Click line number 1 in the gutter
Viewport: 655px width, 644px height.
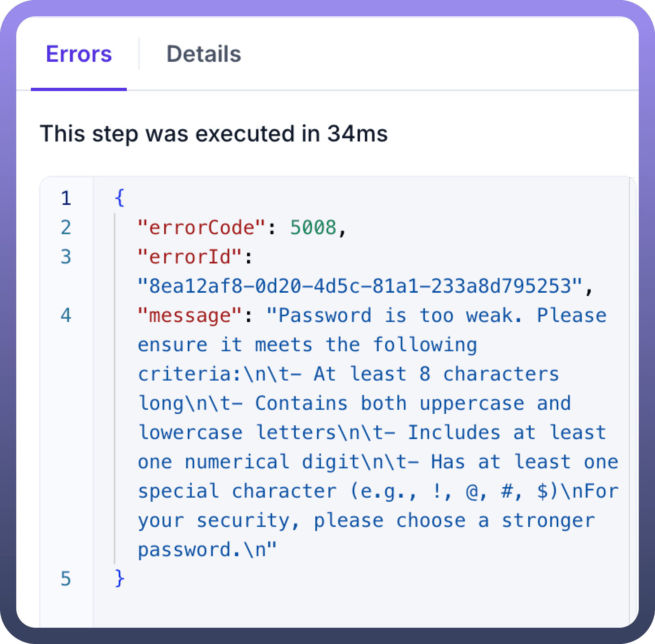(x=66, y=198)
